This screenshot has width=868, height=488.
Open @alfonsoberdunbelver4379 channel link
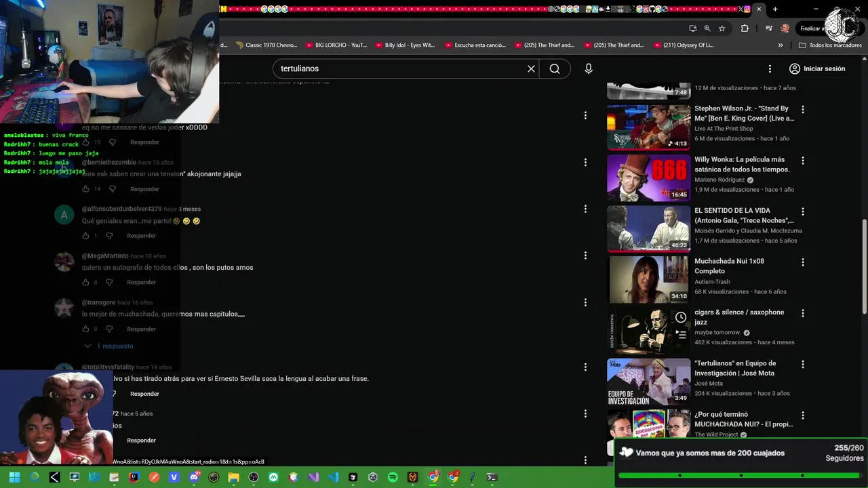click(x=122, y=209)
